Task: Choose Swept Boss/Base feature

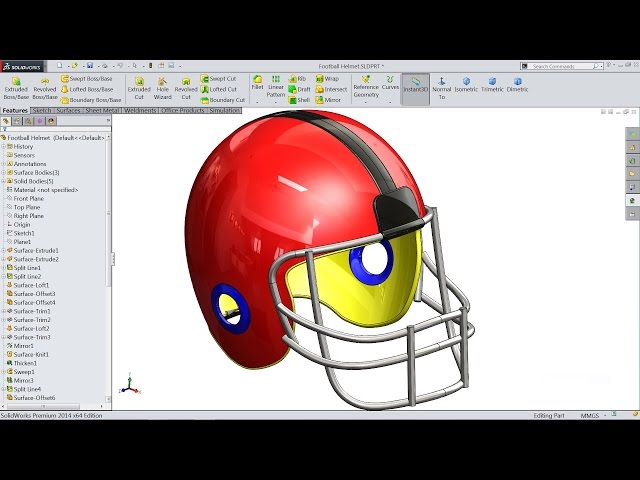Action: (87, 78)
